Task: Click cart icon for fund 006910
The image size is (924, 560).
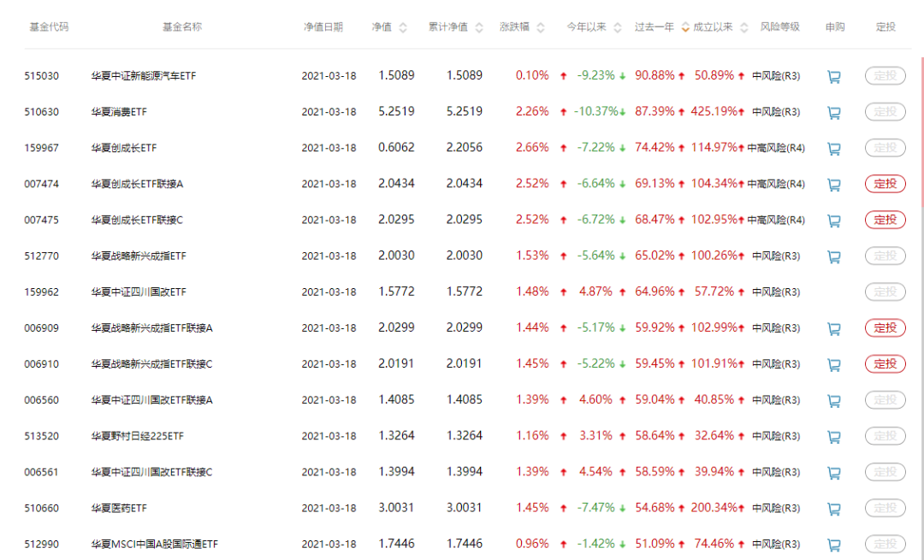Action: [834, 364]
